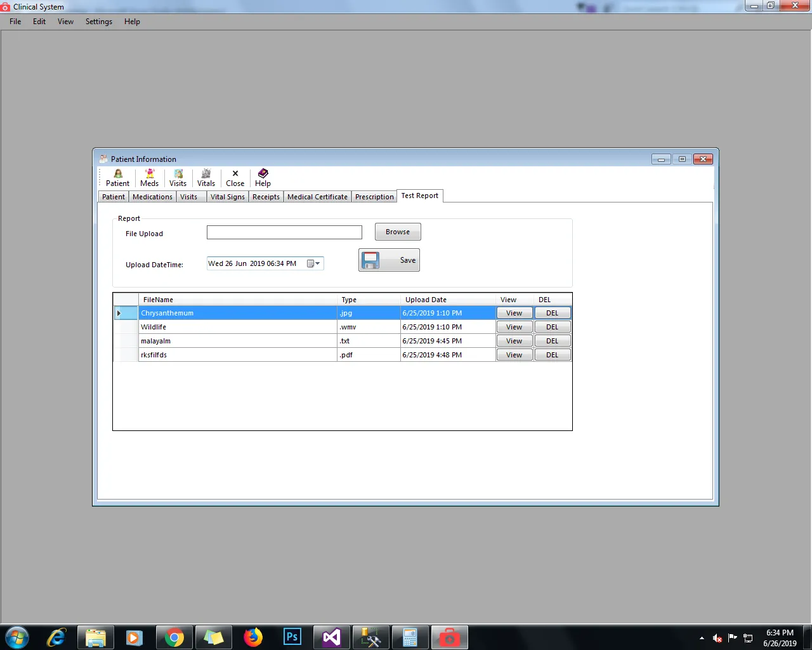Viewport: 812px width, 650px height.
Task: Click the .wmv type cell
Action: (369, 327)
